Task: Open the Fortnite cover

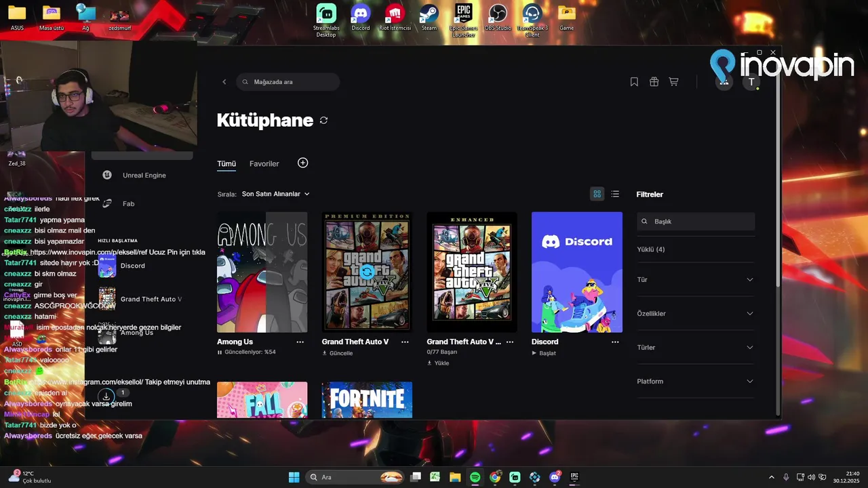Action: (367, 400)
